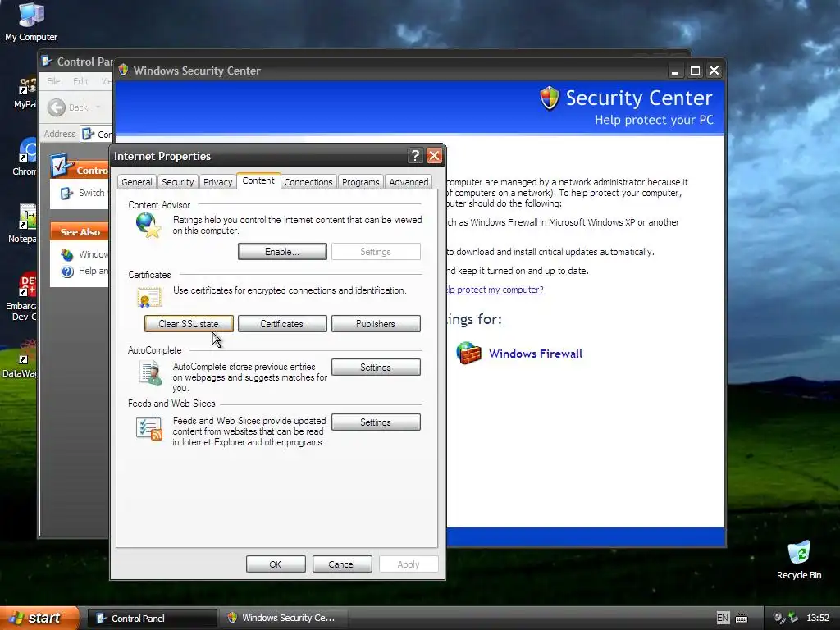This screenshot has height=630, width=840.
Task: Click the EN language indicator in the taskbar
Action: 722,618
